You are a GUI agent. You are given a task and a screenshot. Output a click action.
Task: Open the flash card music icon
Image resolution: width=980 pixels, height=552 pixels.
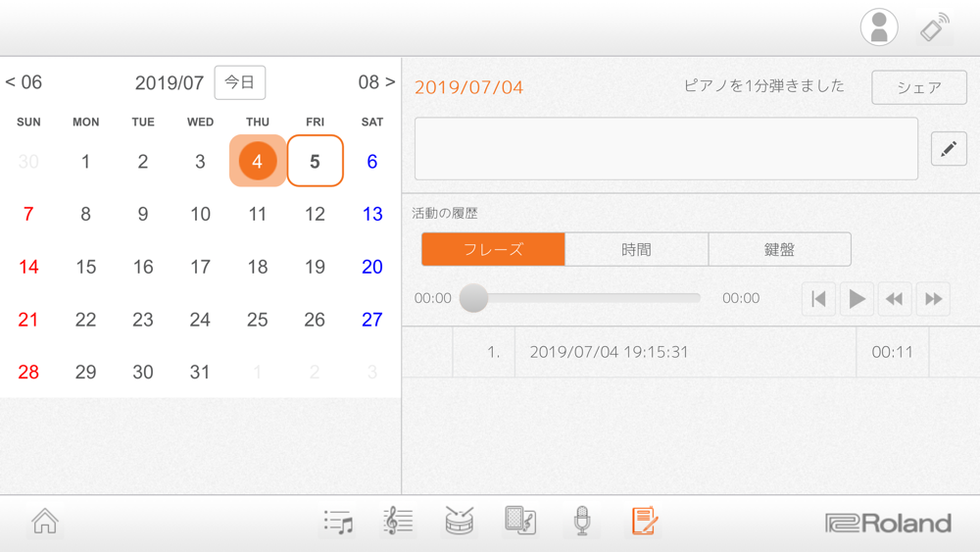520,522
